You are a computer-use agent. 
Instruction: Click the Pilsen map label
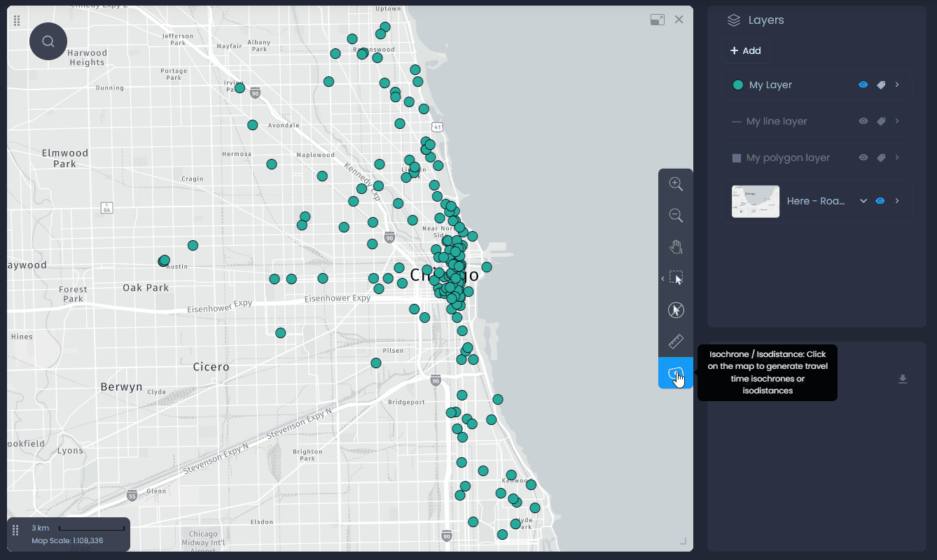(x=393, y=351)
